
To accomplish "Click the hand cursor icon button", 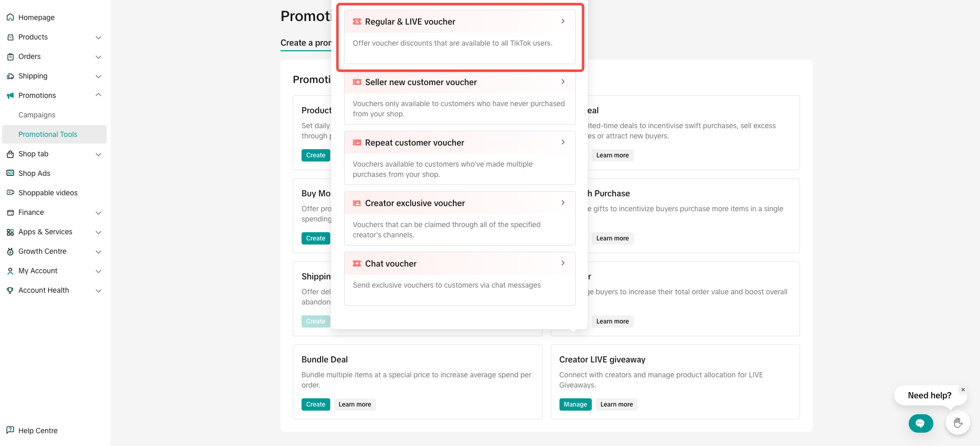I will [x=957, y=423].
